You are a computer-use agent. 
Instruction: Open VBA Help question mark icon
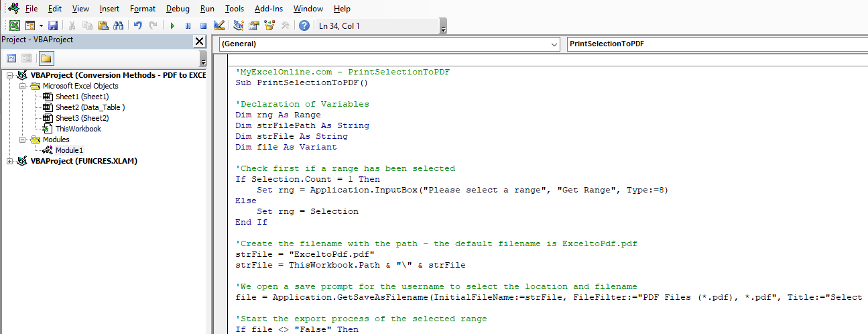tap(304, 25)
